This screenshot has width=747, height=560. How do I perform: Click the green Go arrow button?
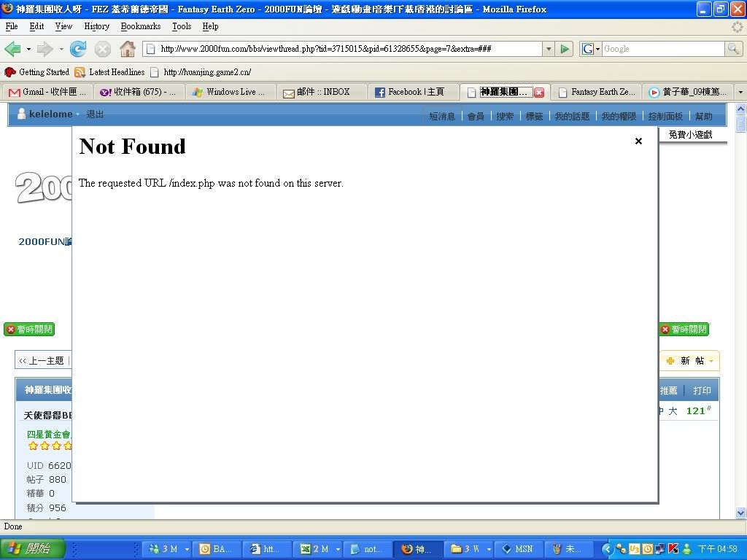[565, 49]
